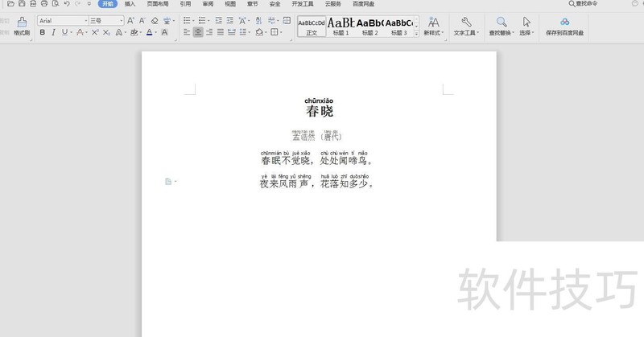Viewport: 644px width, 337px height.
Task: Toggle Character Shading gray A
Action: coord(164,32)
